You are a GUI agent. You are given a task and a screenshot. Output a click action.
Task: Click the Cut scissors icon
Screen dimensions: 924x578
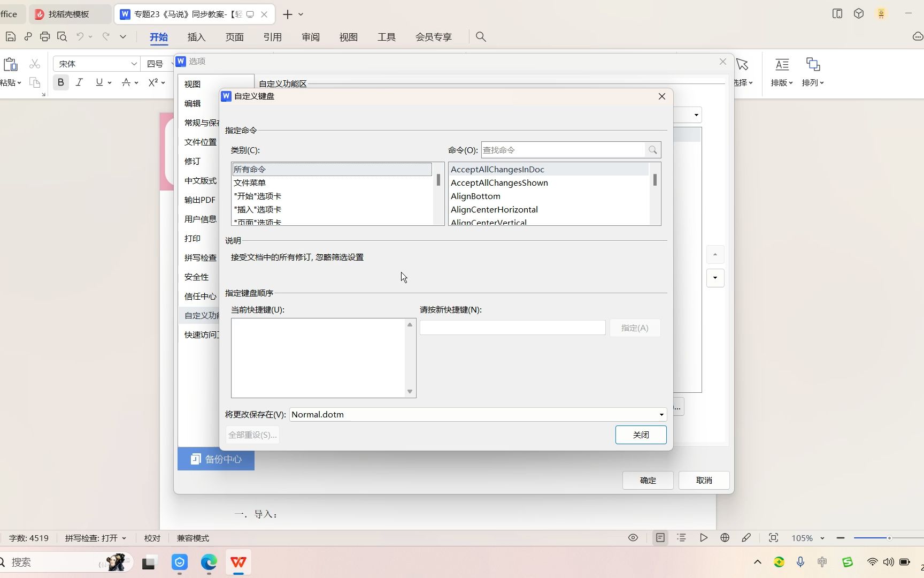point(35,64)
